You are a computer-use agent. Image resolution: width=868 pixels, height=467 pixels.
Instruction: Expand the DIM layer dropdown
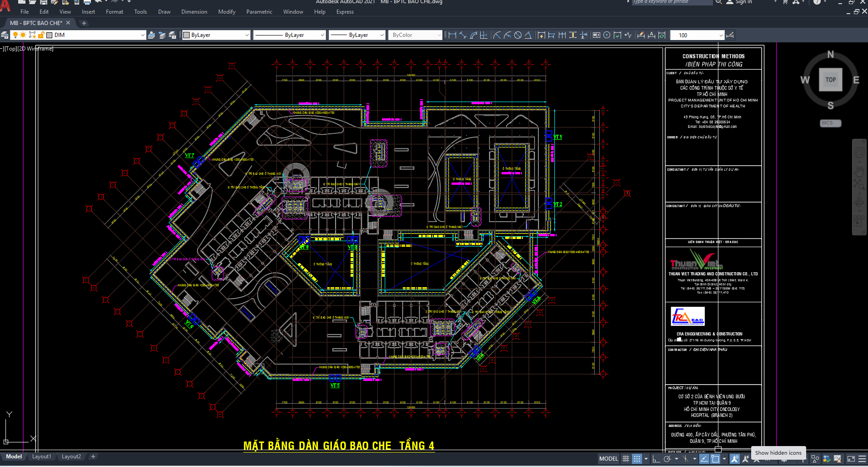click(x=142, y=35)
